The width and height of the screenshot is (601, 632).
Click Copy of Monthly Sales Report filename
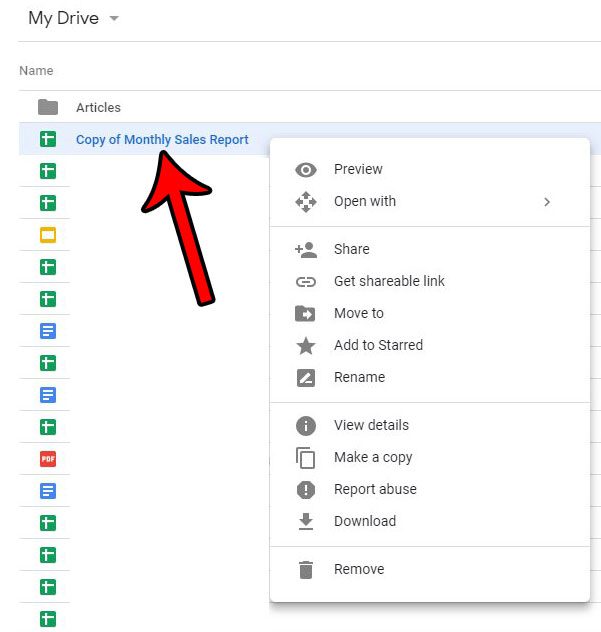[162, 139]
